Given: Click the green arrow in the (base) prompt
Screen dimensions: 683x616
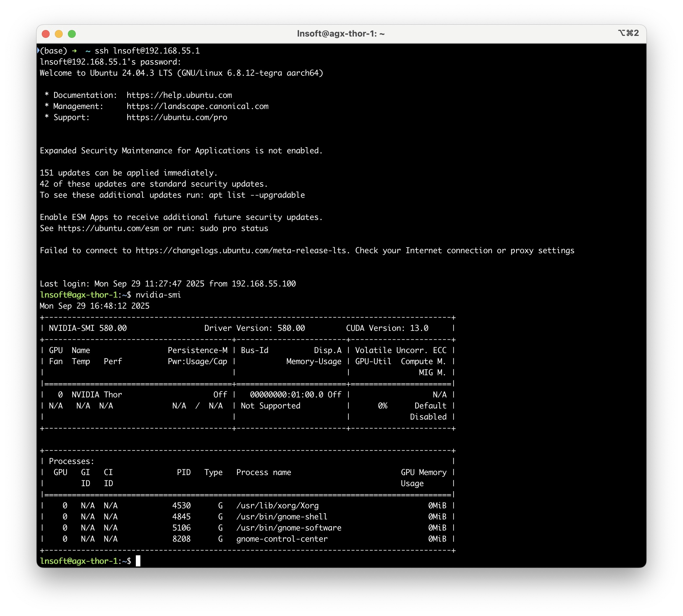Looking at the screenshot, I should tap(74, 51).
